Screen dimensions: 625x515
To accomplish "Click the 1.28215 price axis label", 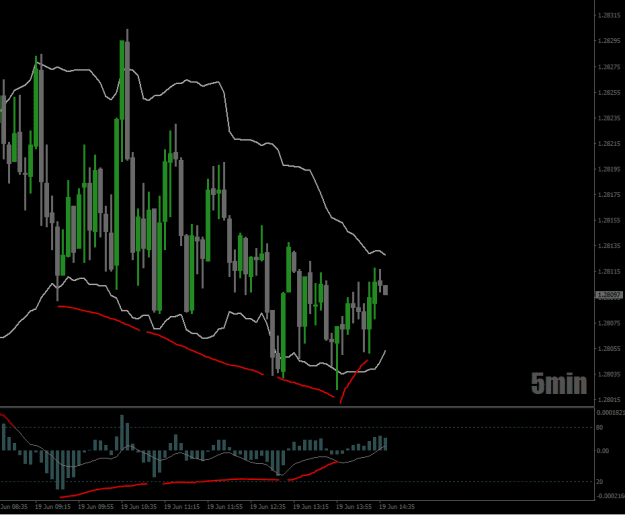I will click(609, 143).
